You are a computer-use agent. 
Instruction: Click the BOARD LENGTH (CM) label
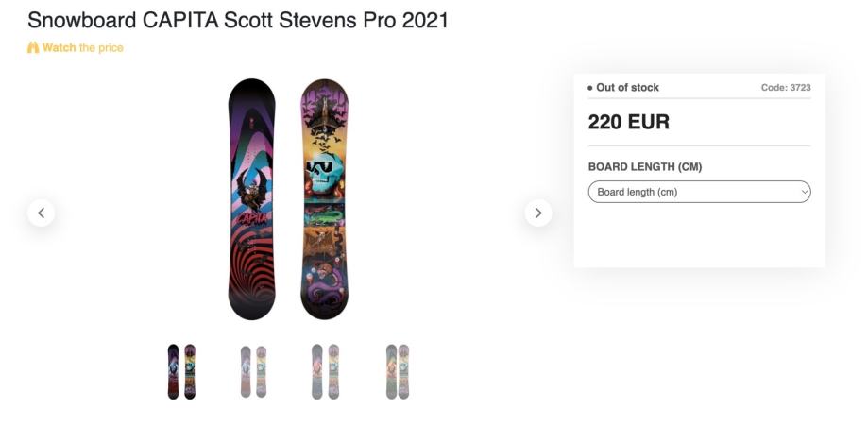coord(645,167)
